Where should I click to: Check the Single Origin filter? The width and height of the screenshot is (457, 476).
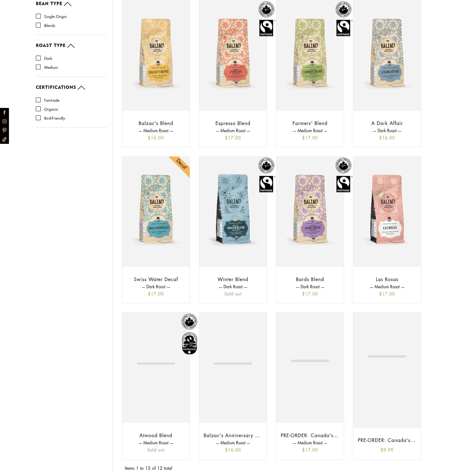tap(38, 16)
